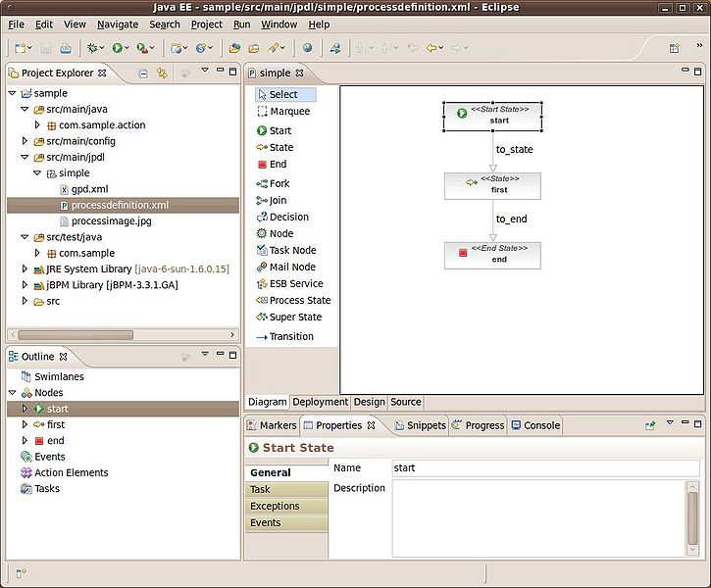Activate the Select tool in palette
Screen dimensions: 711x588
point(285,95)
